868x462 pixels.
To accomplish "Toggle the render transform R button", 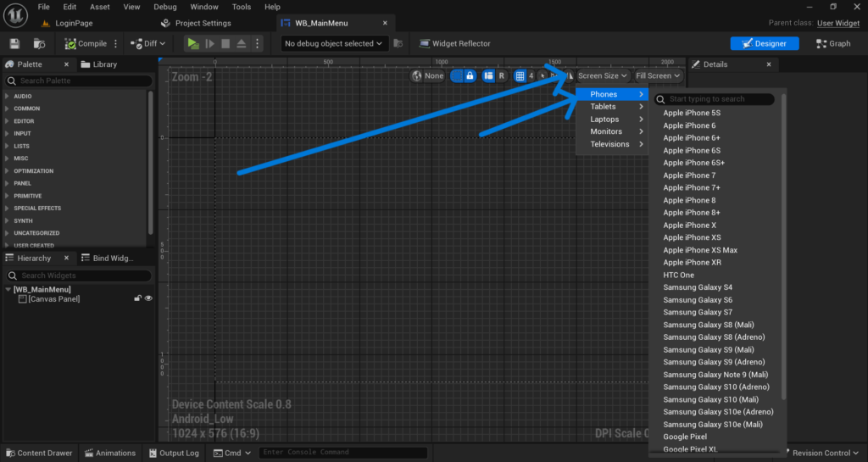I will 502,75.
